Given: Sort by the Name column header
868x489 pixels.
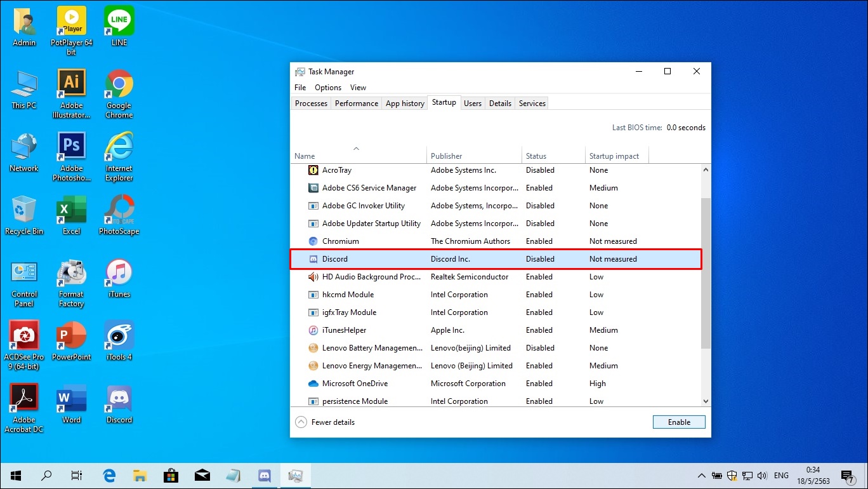Looking at the screenshot, I should click(x=358, y=156).
